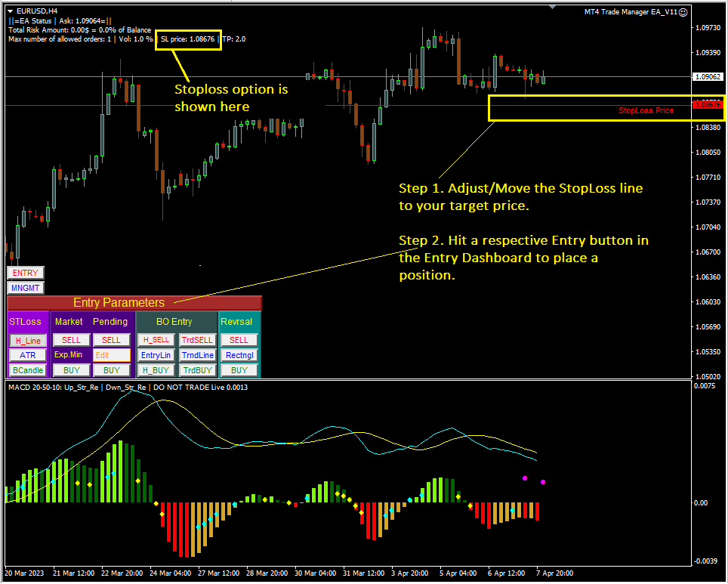
Task: Select the red StopLoss Price line label
Action: pos(646,110)
